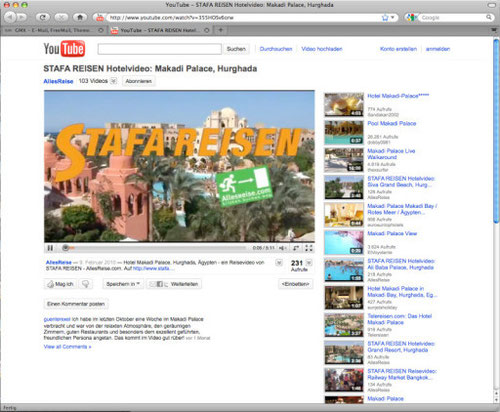Open Makadi Palace Makadi Bay / Rotes Meer link
Image resolution: width=500 pixels, height=412 pixels.
click(402, 209)
